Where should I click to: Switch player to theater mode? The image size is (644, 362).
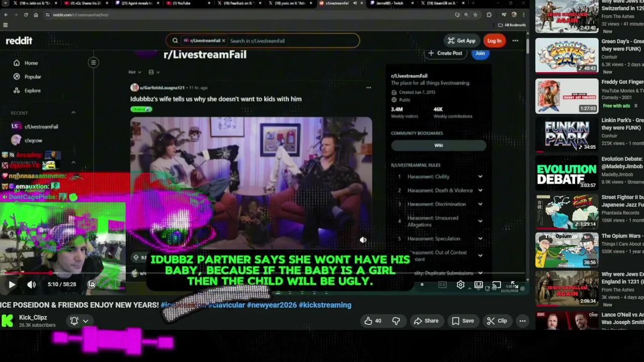tap(478, 285)
